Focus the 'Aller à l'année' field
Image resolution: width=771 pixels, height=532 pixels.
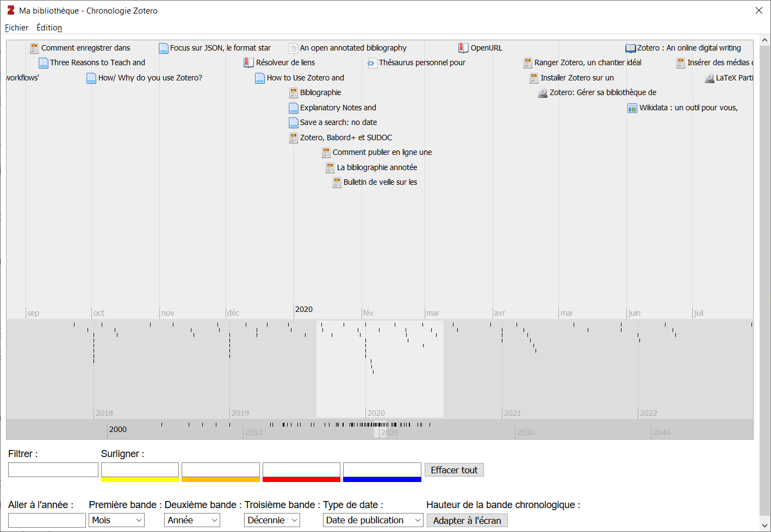[x=47, y=520]
